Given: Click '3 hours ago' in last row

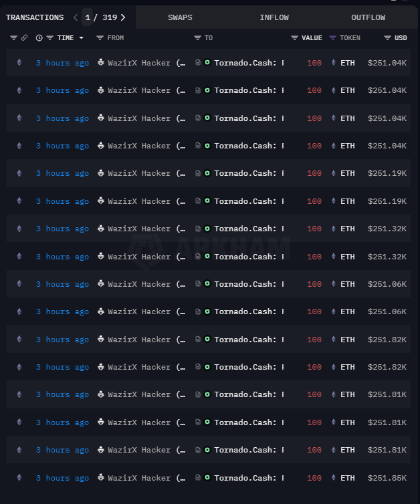Looking at the screenshot, I should click(62, 478).
